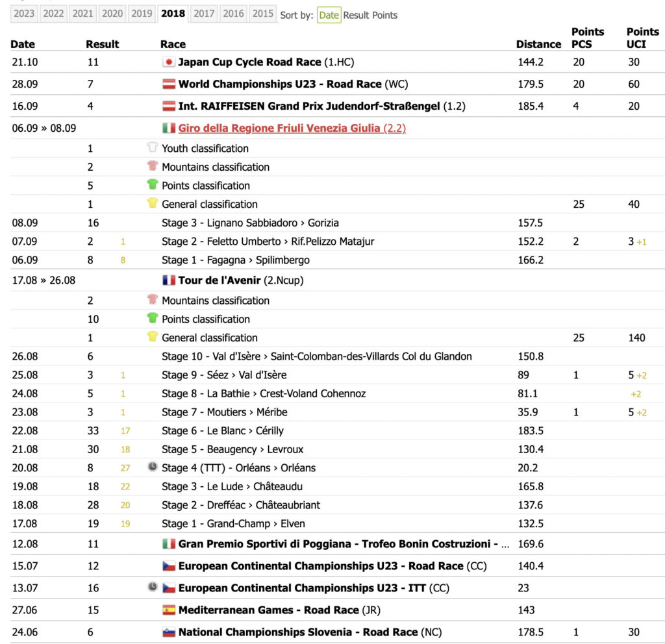The image size is (665, 644).
Task: Select the 2015 season tab
Action: coord(263,14)
